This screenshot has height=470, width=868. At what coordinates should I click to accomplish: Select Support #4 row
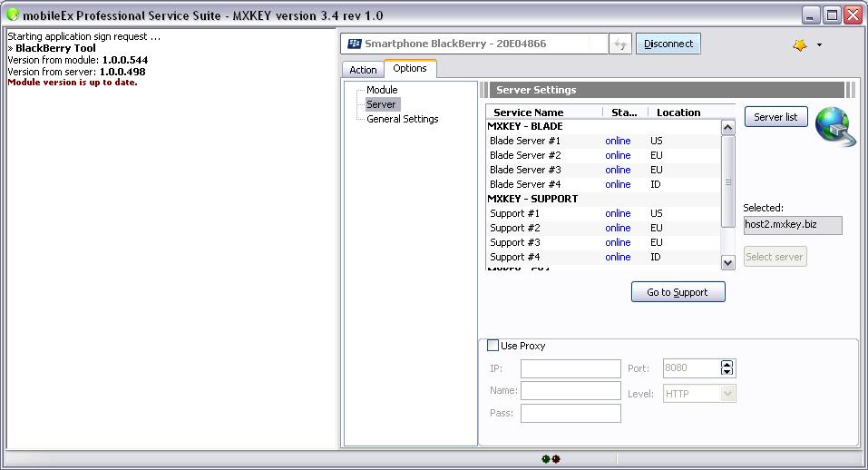pos(603,257)
